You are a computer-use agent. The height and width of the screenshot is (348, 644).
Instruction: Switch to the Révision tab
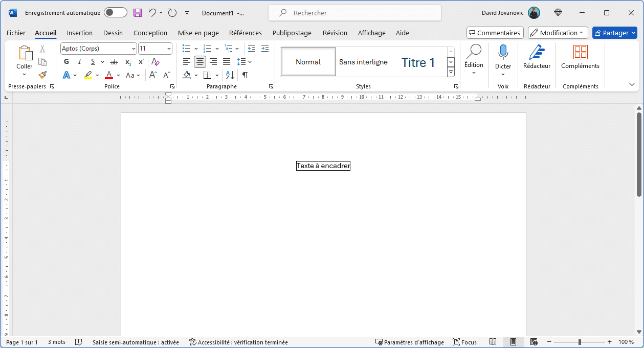pos(335,33)
